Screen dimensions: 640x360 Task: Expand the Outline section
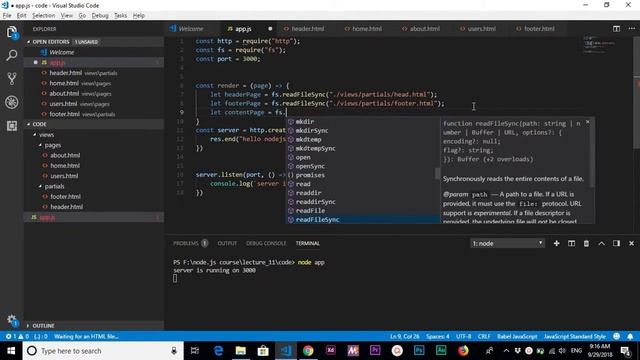click(43, 326)
